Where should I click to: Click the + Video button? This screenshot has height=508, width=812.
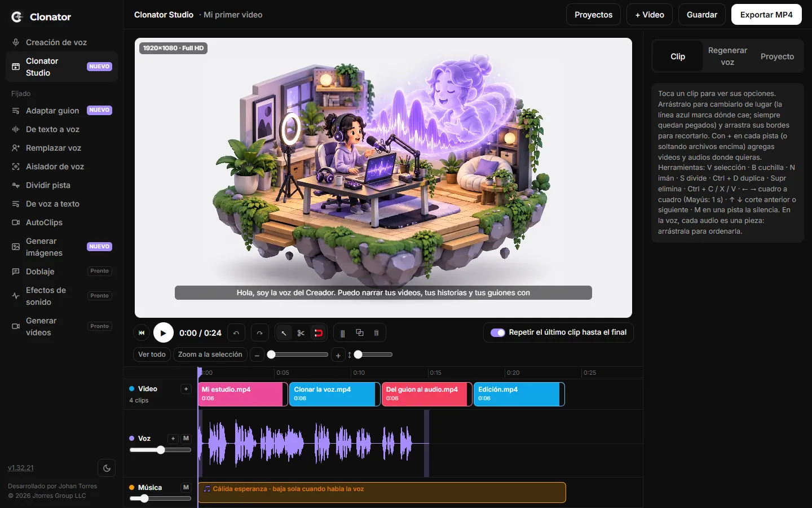650,15
